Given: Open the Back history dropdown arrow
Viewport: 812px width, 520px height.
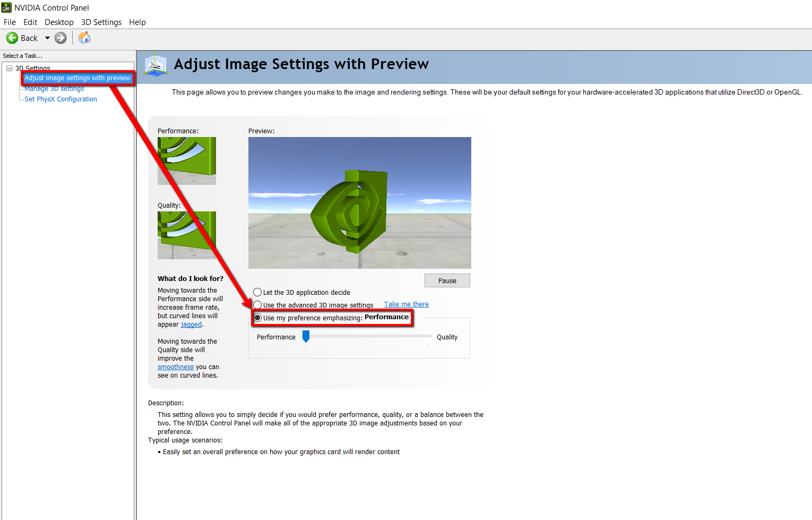Looking at the screenshot, I should point(47,38).
